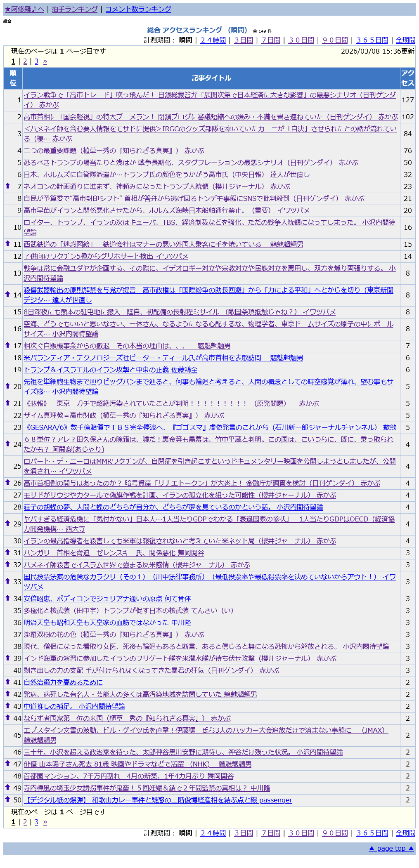Click the up arrow icon beside rank 24
Viewport: 419px width, 868px height.
click(7, 444)
